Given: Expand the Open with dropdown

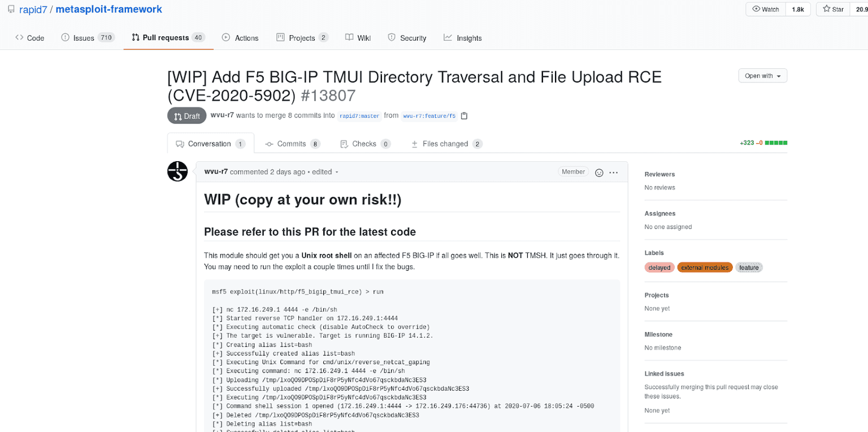Looking at the screenshot, I should pyautogui.click(x=762, y=76).
